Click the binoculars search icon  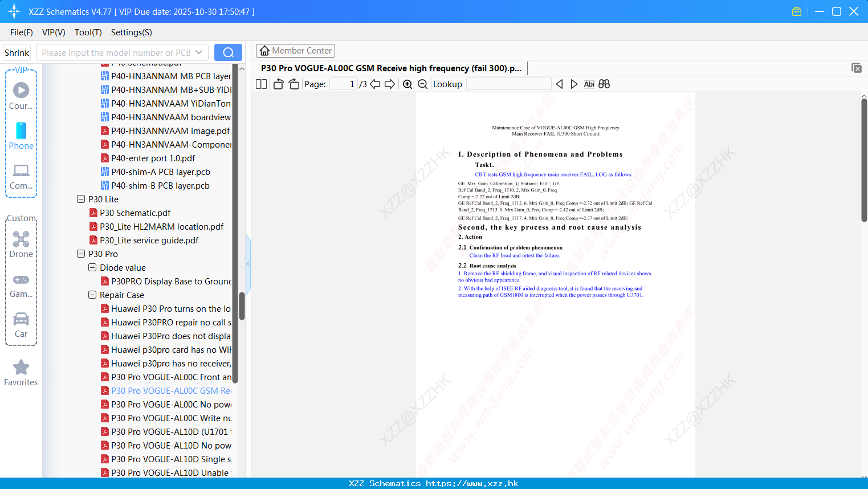click(x=604, y=84)
